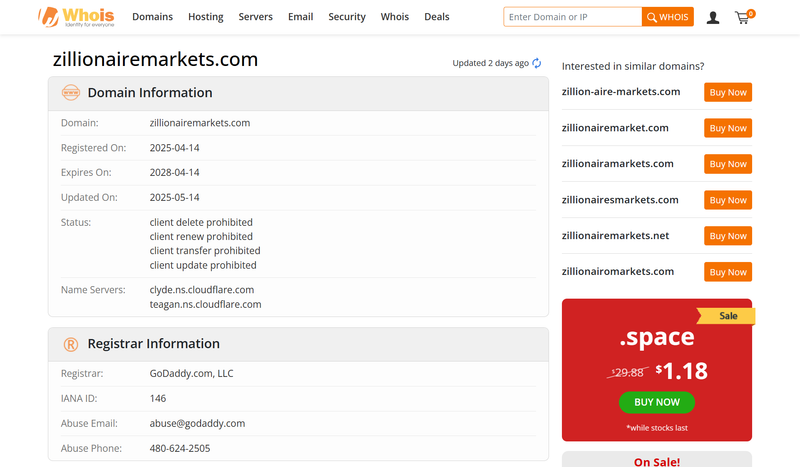Viewport: 800px width, 467px height.
Task: Select registrar value GoDaddy.com, LLC
Action: [x=191, y=374]
